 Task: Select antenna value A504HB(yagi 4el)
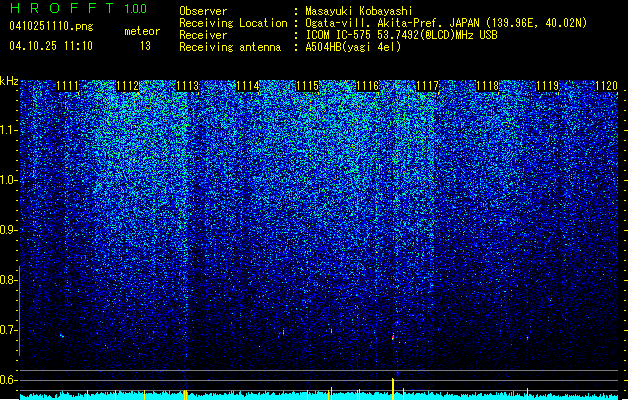[x=353, y=47]
